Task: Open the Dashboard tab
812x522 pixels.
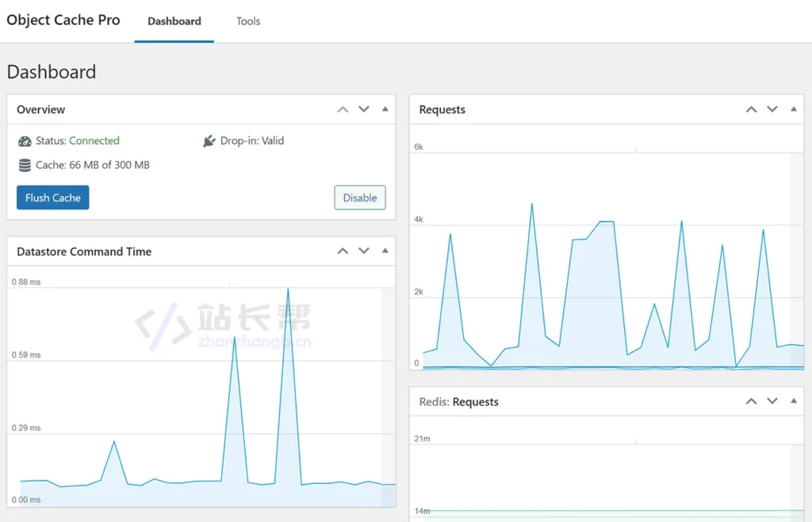Action: [x=174, y=21]
